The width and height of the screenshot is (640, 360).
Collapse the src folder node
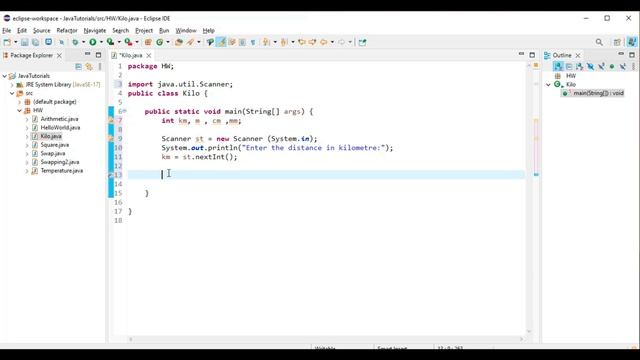12,93
